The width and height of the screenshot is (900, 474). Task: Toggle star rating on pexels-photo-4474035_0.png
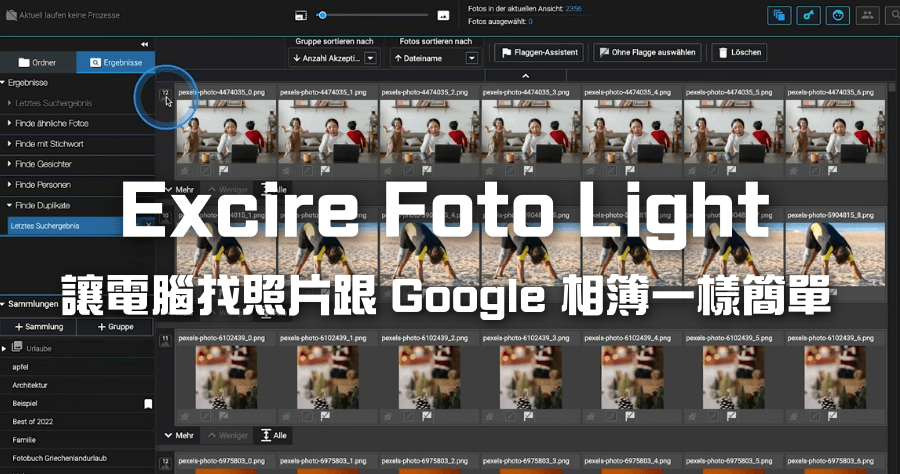tap(185, 170)
